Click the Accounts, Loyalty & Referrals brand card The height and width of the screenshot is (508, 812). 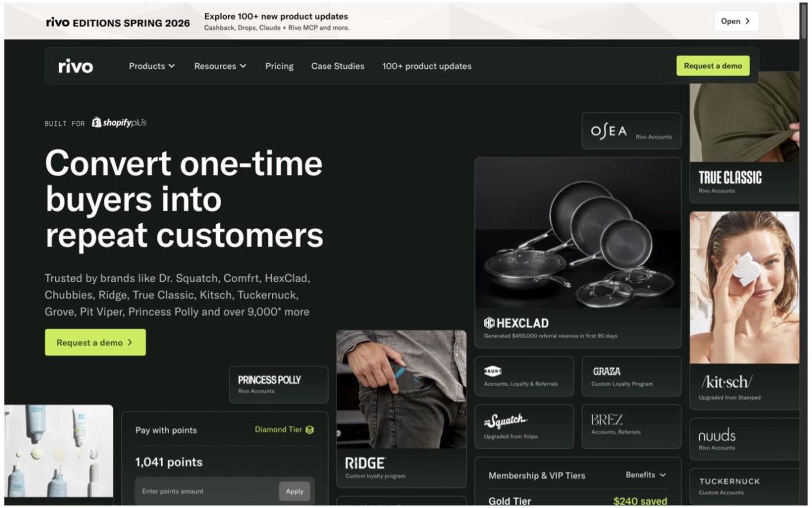pos(524,376)
